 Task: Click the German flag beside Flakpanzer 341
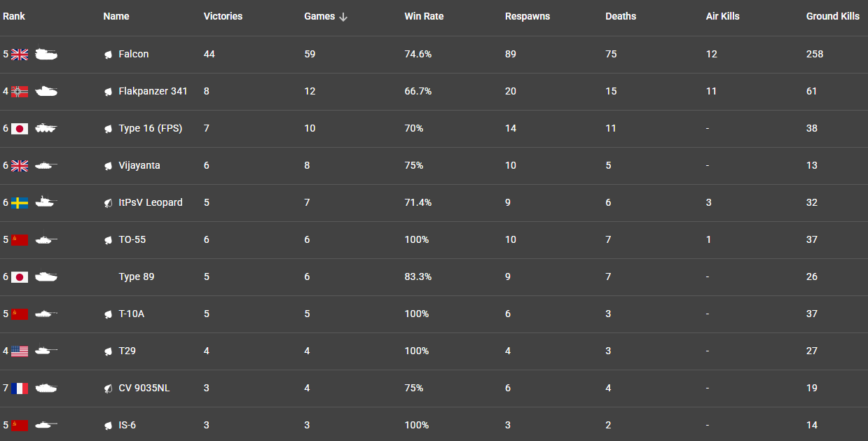(20, 92)
